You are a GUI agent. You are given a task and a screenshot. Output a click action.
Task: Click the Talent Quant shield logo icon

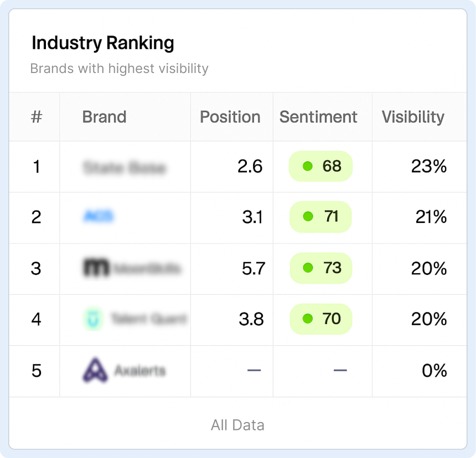pos(94,319)
